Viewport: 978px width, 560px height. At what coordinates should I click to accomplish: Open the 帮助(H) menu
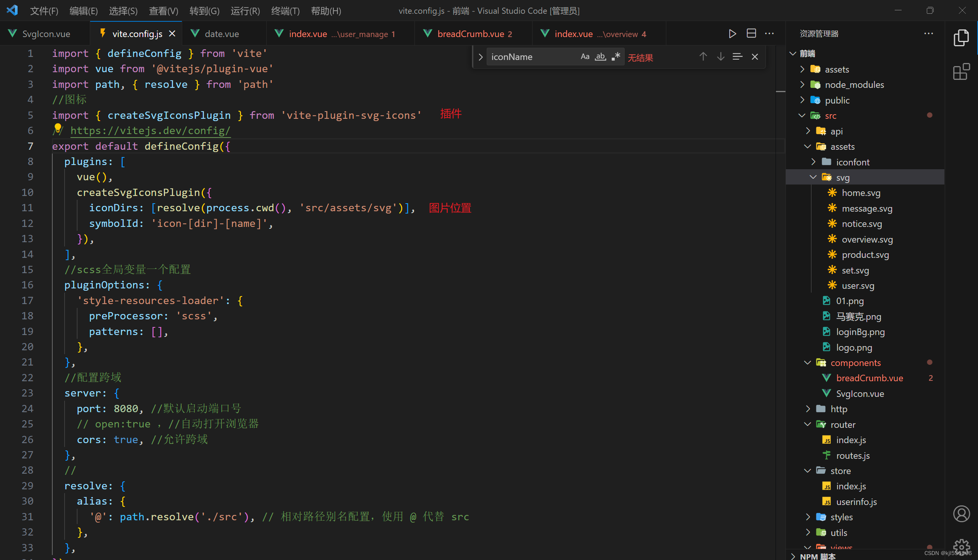[x=326, y=11]
